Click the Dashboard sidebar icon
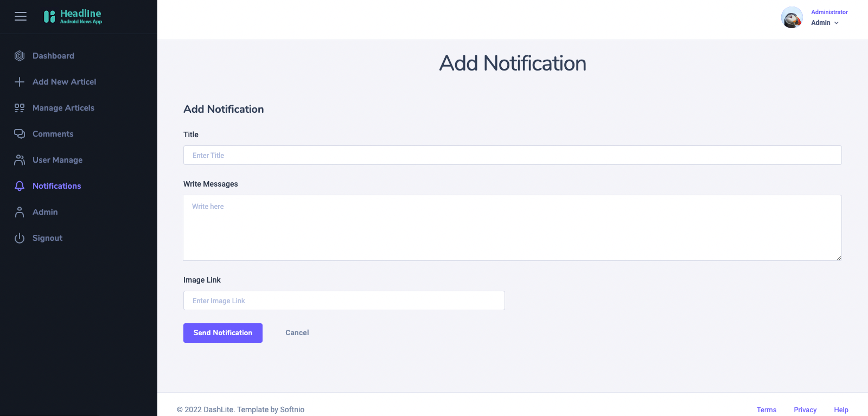The width and height of the screenshot is (868, 416). [x=20, y=56]
